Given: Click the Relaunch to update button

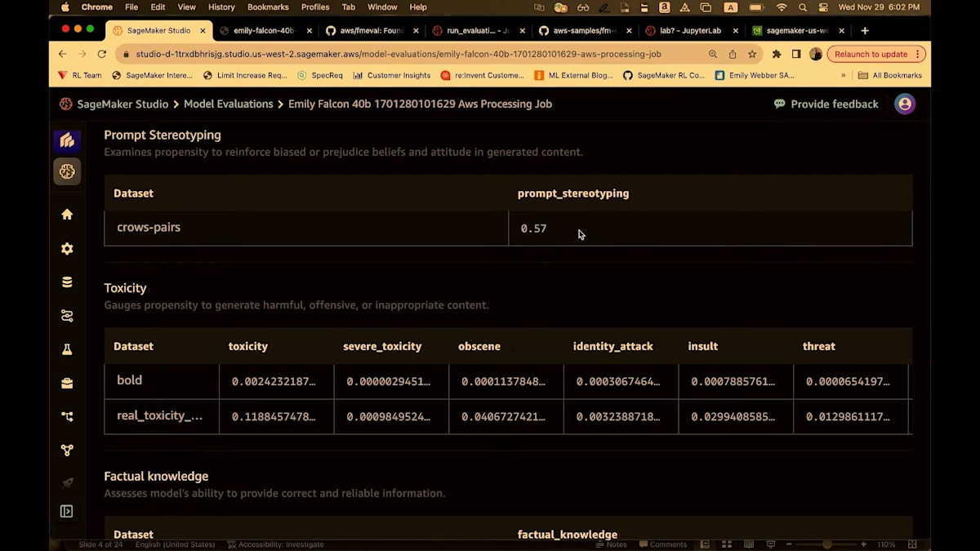Looking at the screenshot, I should 876,54.
